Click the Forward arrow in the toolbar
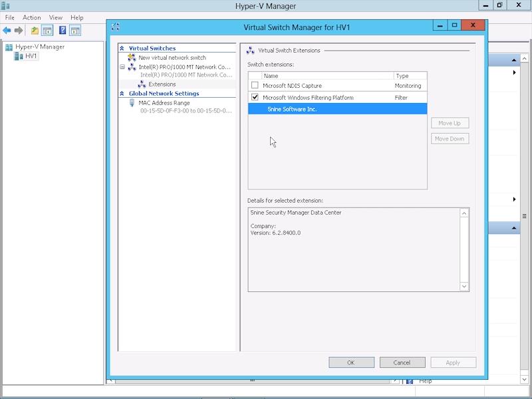 pos(19,31)
